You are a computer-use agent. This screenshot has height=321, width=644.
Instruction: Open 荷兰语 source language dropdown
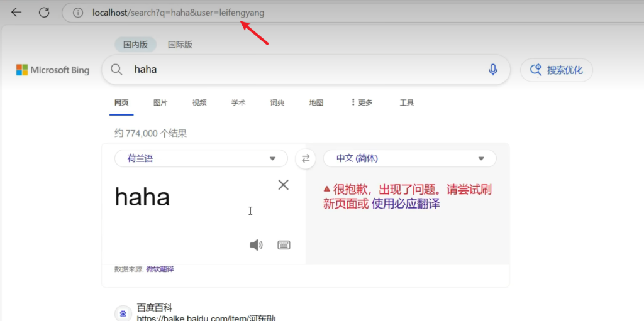coord(201,159)
